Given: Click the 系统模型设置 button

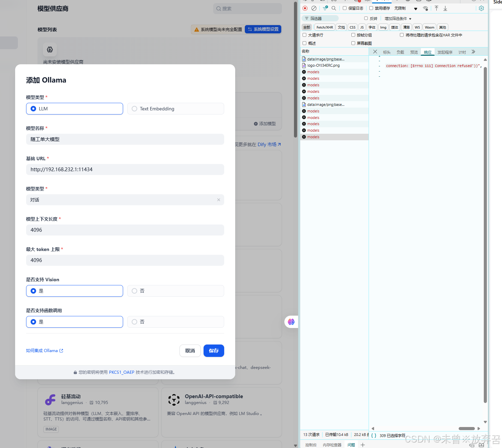Looking at the screenshot, I should (x=263, y=29).
